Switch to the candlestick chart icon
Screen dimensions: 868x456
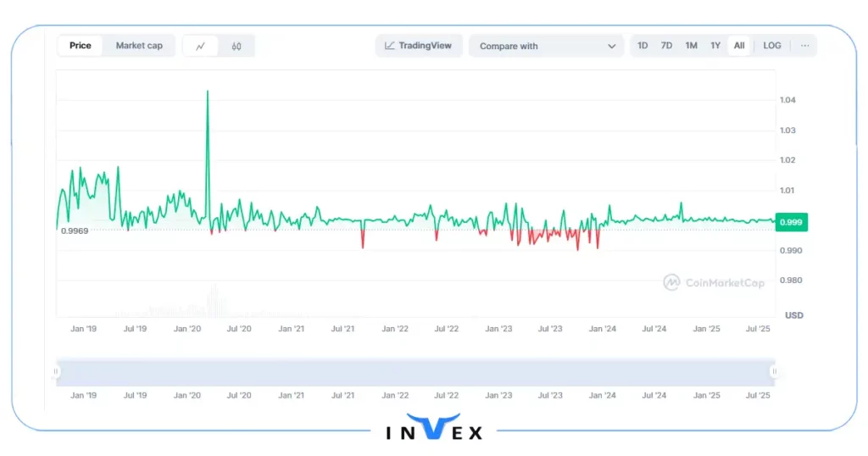tap(236, 46)
